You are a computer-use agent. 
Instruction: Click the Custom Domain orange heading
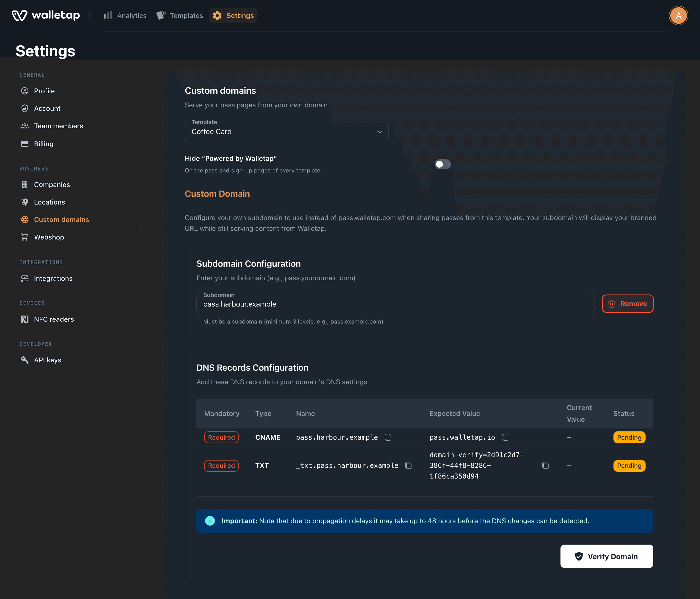[217, 194]
